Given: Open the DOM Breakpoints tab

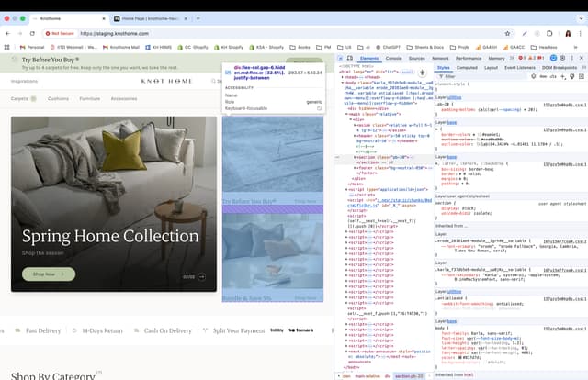Looking at the screenshot, I should [x=560, y=67].
